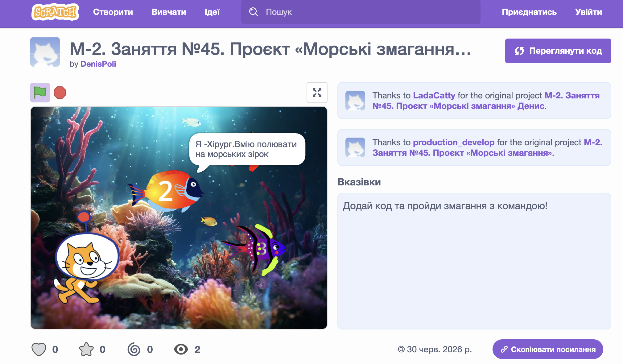Open the Приєднатись link

(x=529, y=12)
